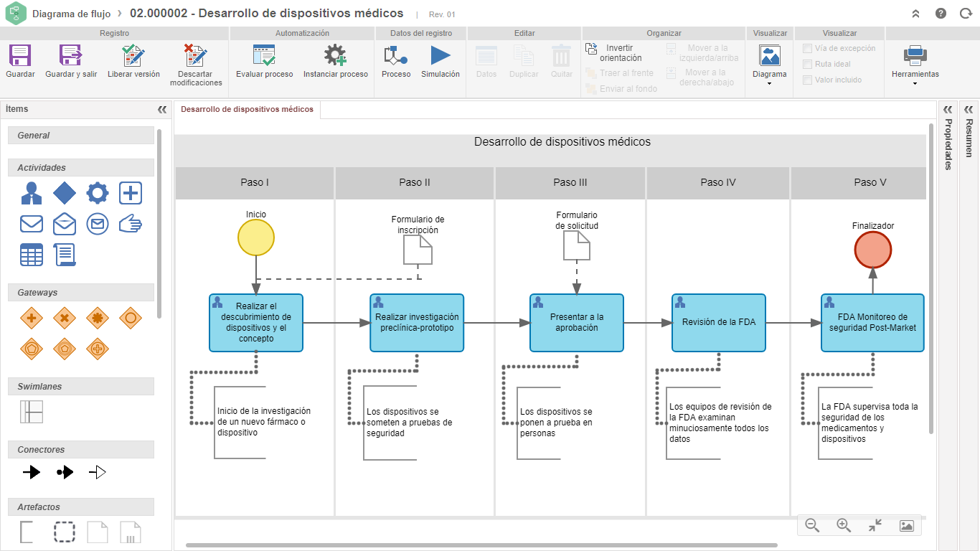Screen dimensions: 980x551
Task: Click Evaluar proceso icon
Action: 264,55
